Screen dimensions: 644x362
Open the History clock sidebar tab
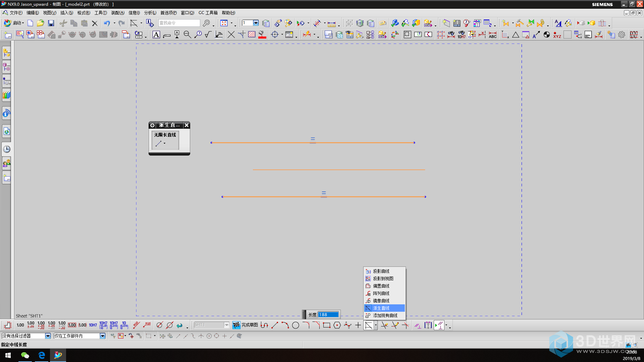(x=6, y=149)
